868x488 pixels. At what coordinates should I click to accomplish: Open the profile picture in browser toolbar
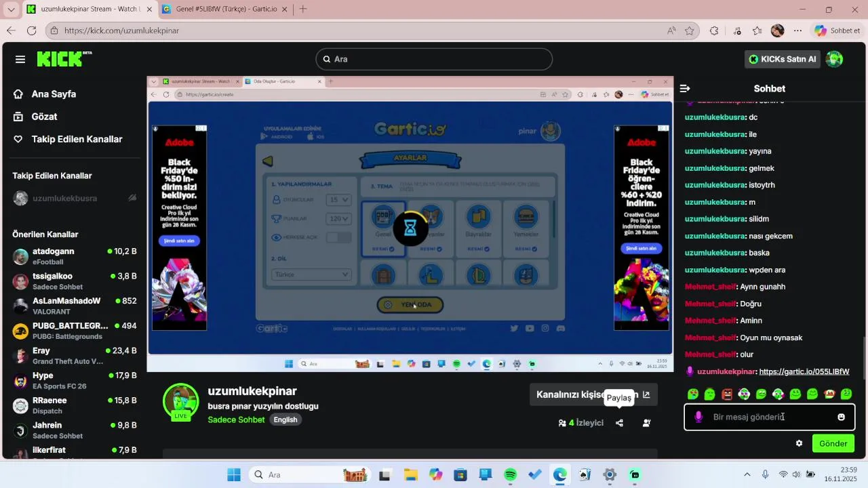[x=778, y=30]
